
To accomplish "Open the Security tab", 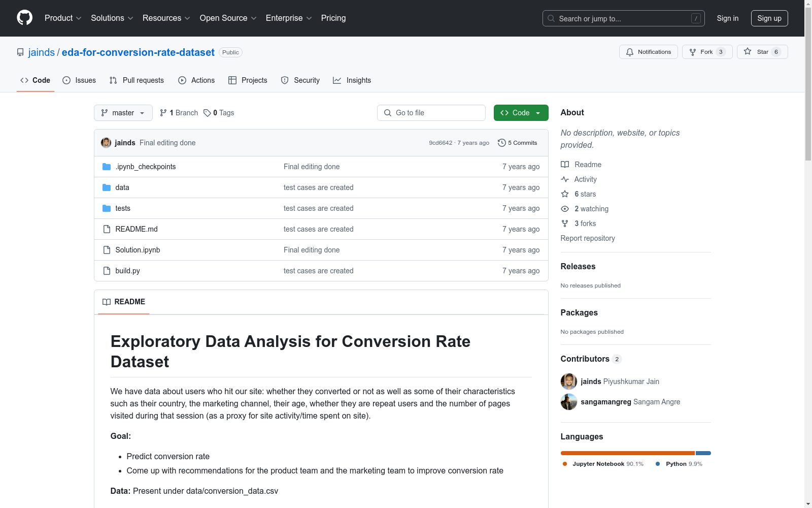I will (300, 80).
